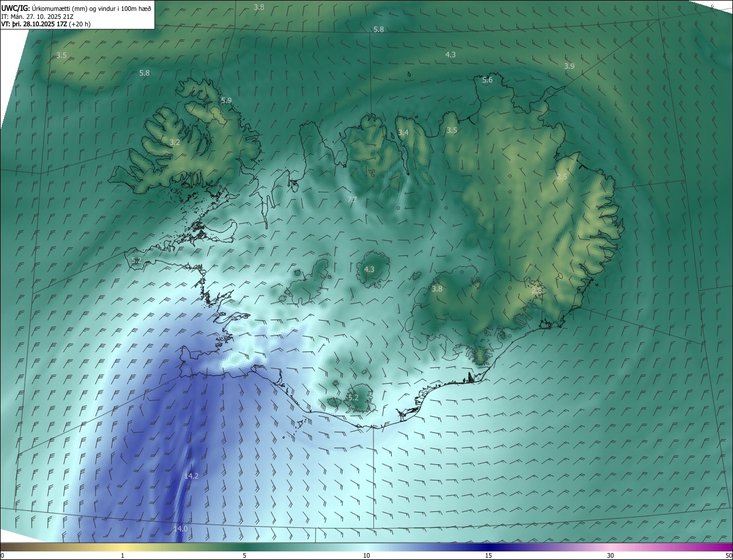Click the 3.5 value next to the 3.4 label
Image resolution: width=733 pixels, height=560 pixels.
coord(452,131)
